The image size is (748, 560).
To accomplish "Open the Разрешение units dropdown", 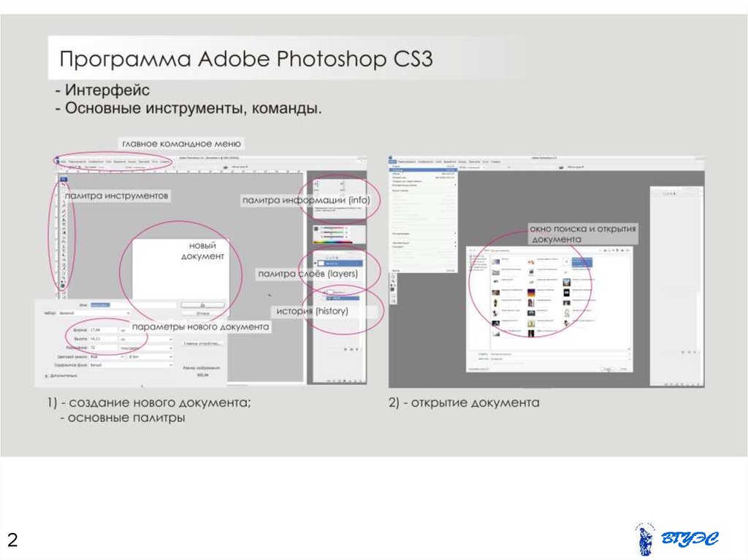I will pos(146,348).
